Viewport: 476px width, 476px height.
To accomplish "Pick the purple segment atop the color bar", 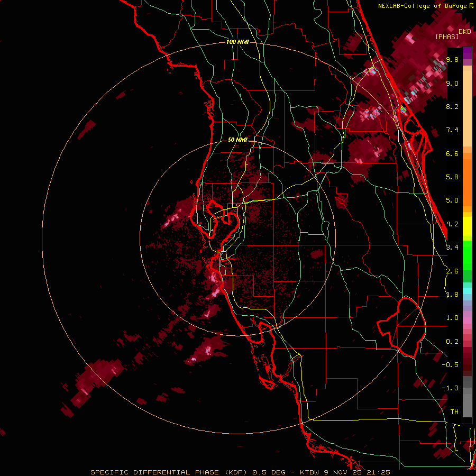I will pos(467,53).
